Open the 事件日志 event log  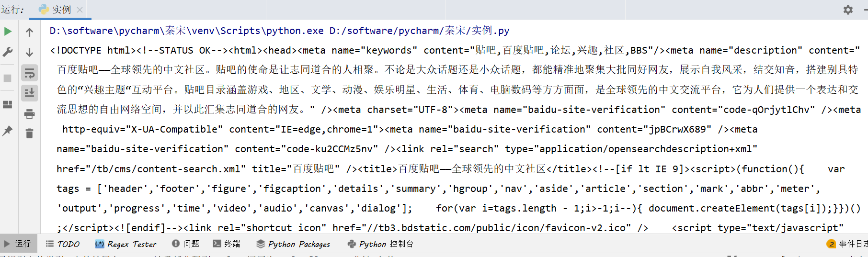click(847, 244)
